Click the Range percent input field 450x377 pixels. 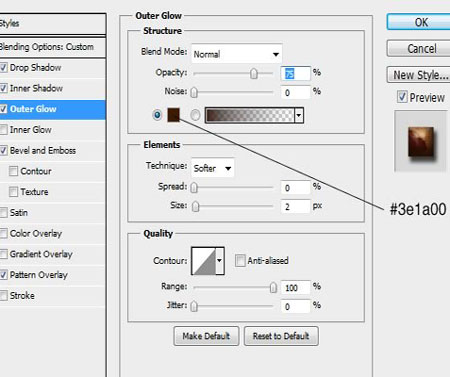296,287
